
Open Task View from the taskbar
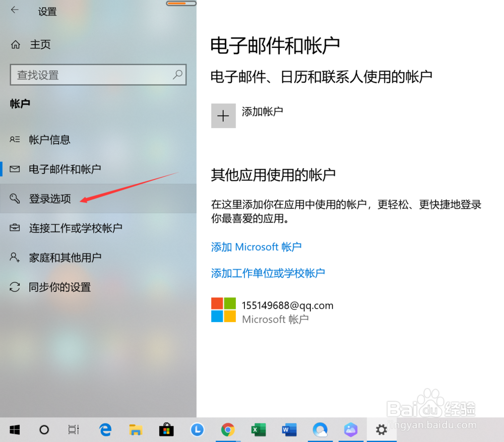[x=73, y=429]
